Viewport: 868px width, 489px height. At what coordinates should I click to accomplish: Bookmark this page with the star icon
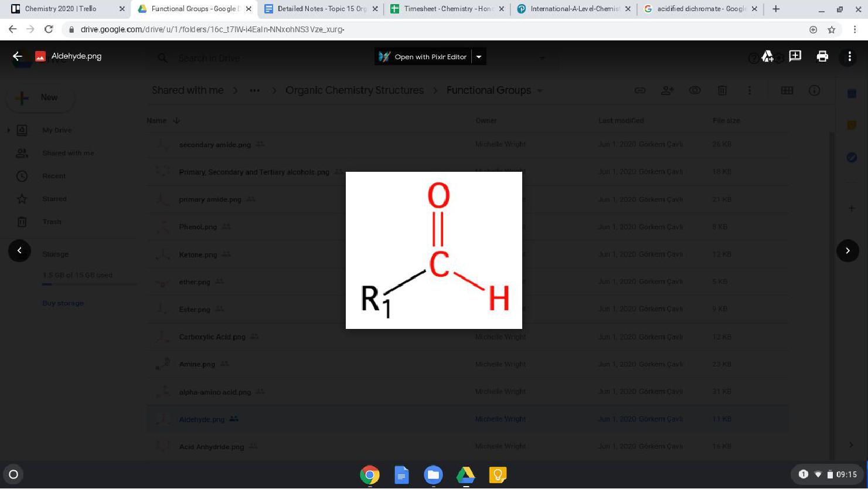tap(831, 29)
